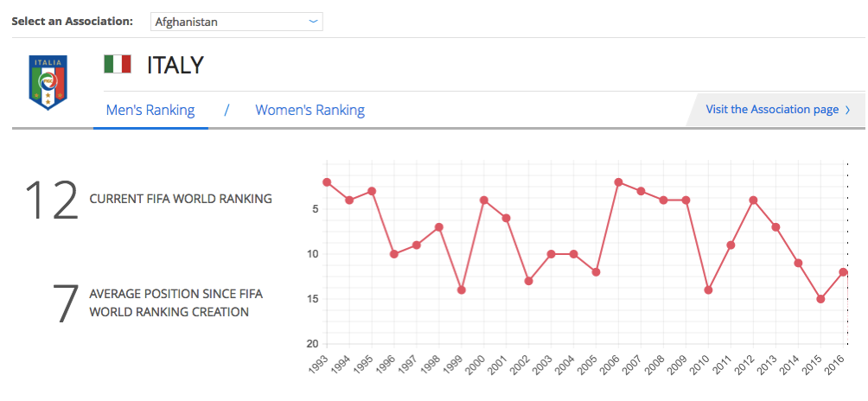Screen dimensions: 868x401
Task: Click the average position number 7
Action: tap(66, 304)
